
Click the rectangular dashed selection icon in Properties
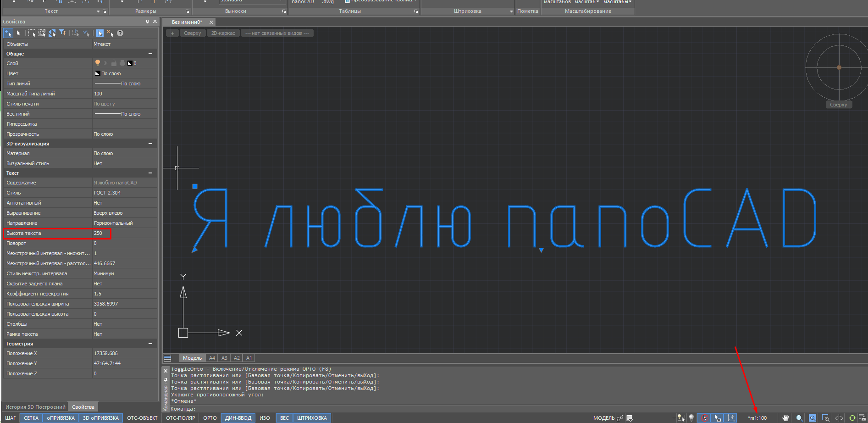click(x=32, y=33)
